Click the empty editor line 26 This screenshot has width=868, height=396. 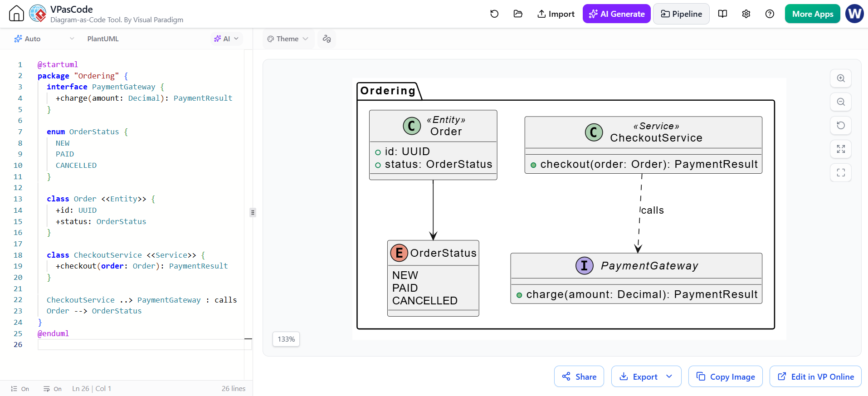click(x=144, y=345)
